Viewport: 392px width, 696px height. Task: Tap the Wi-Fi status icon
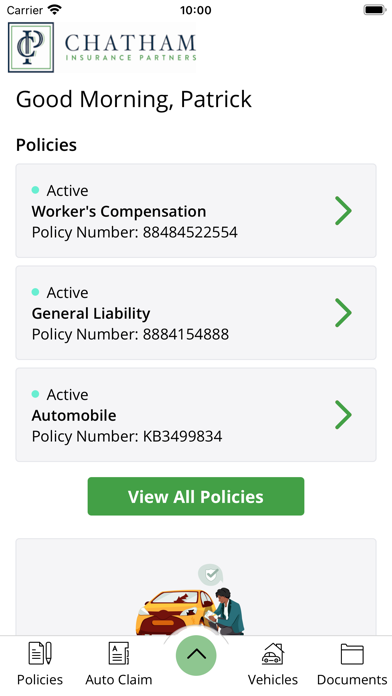click(55, 9)
